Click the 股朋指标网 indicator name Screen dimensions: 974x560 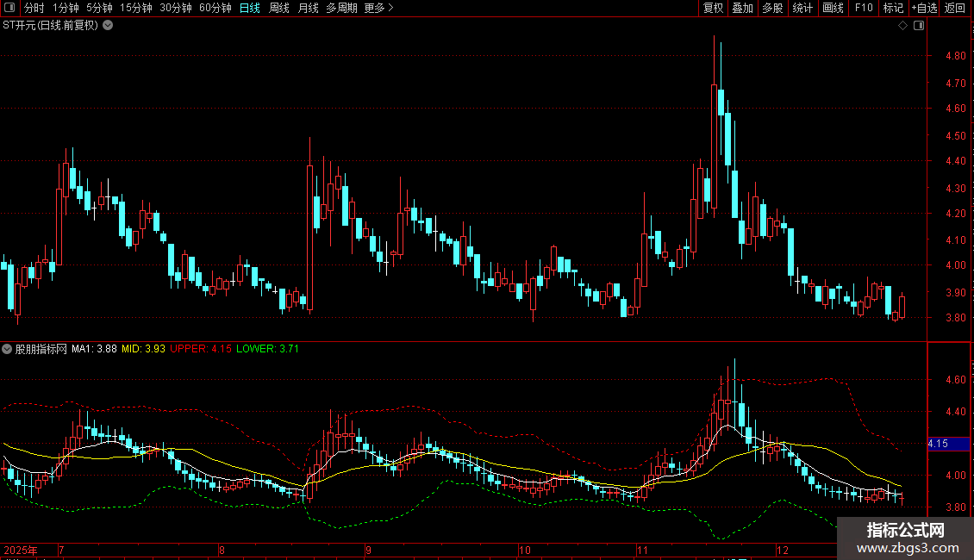pos(41,349)
